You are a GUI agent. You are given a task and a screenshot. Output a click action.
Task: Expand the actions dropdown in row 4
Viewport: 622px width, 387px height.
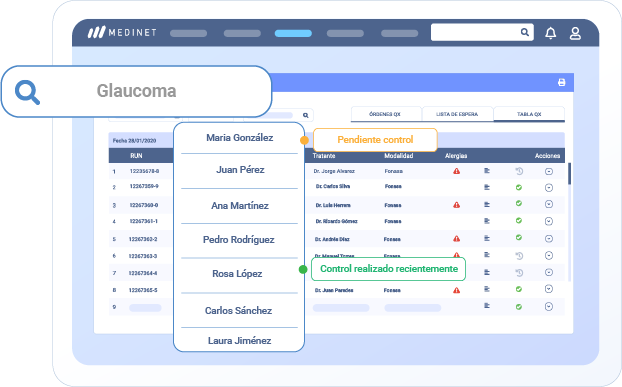(x=549, y=221)
